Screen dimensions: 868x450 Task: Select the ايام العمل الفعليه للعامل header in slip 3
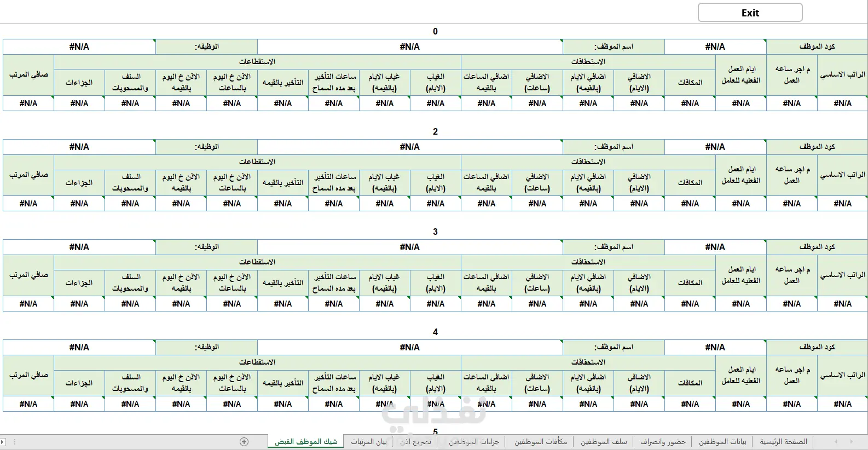coord(741,275)
